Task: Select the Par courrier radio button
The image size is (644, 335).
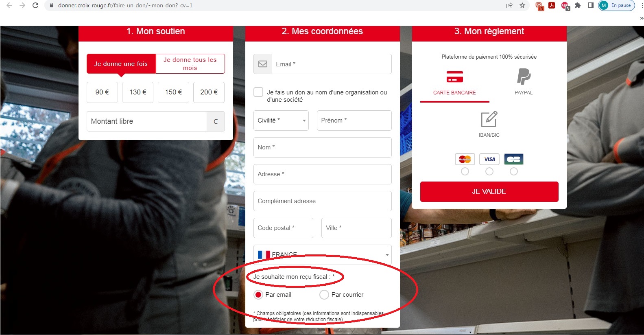Action: 324,295
